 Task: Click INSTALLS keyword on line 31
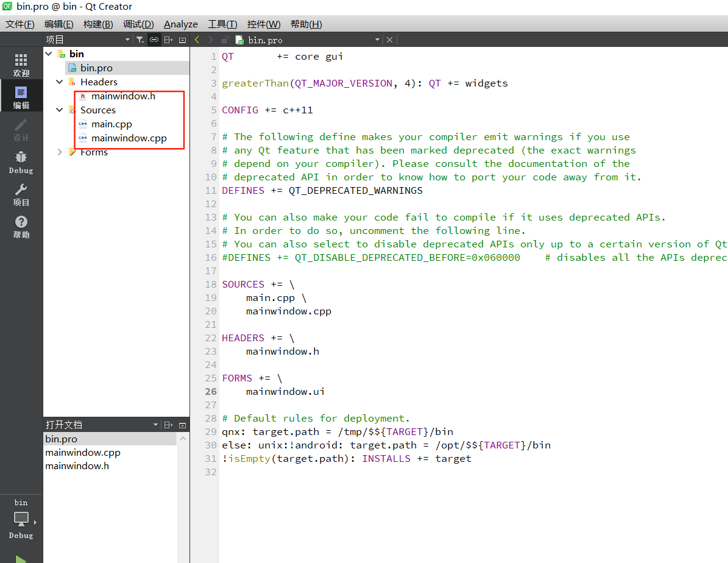click(x=386, y=458)
